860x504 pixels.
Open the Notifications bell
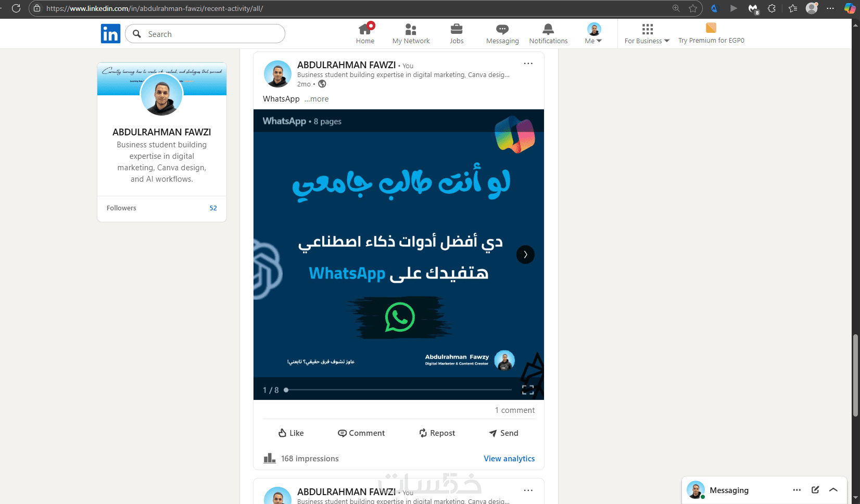[548, 33]
